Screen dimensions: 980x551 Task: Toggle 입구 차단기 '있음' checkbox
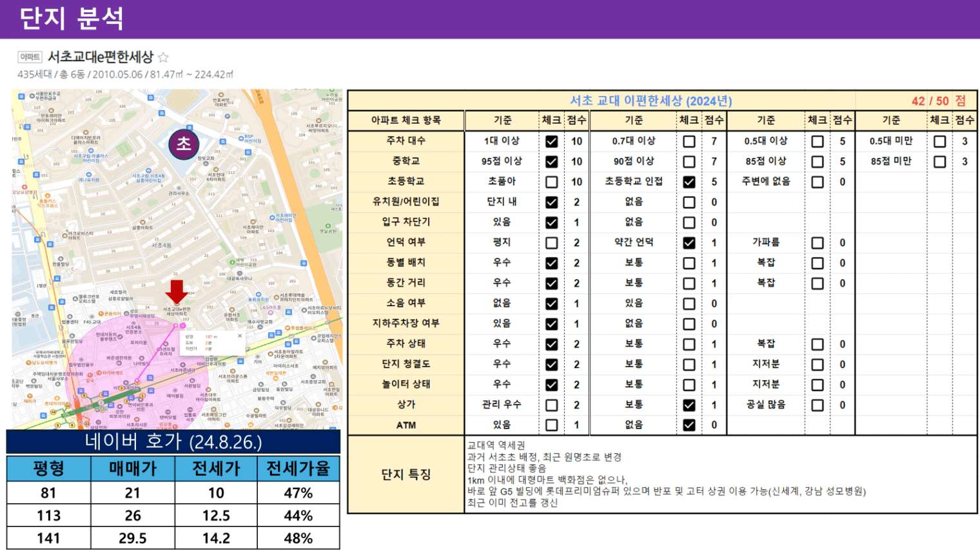coord(551,222)
